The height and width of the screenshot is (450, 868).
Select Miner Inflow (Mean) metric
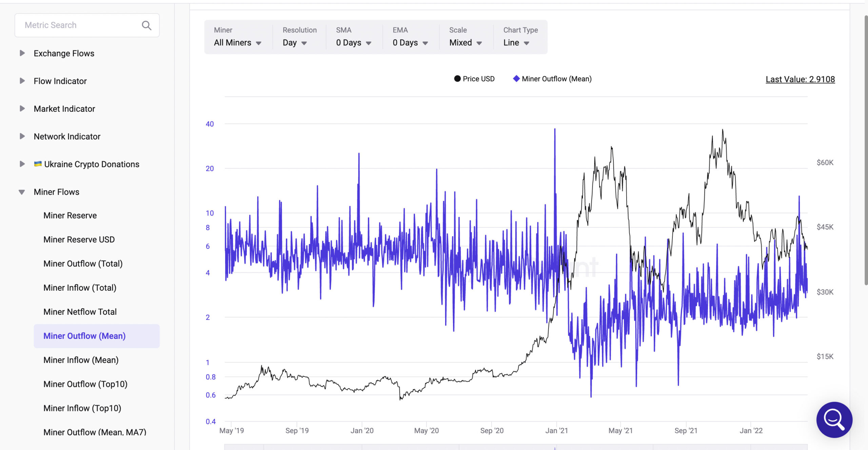tap(81, 360)
